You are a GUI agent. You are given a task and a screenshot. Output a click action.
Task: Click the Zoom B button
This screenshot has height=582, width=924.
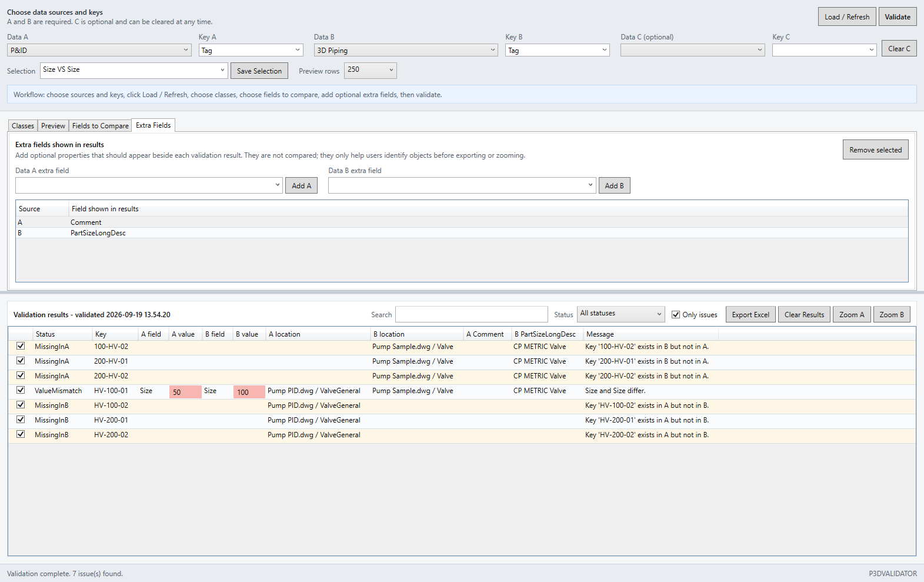click(892, 314)
